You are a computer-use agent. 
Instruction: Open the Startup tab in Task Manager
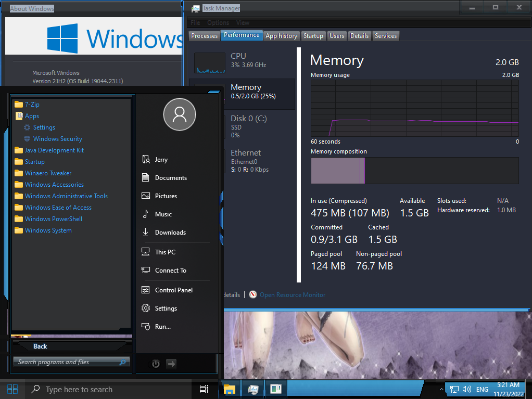pos(313,36)
